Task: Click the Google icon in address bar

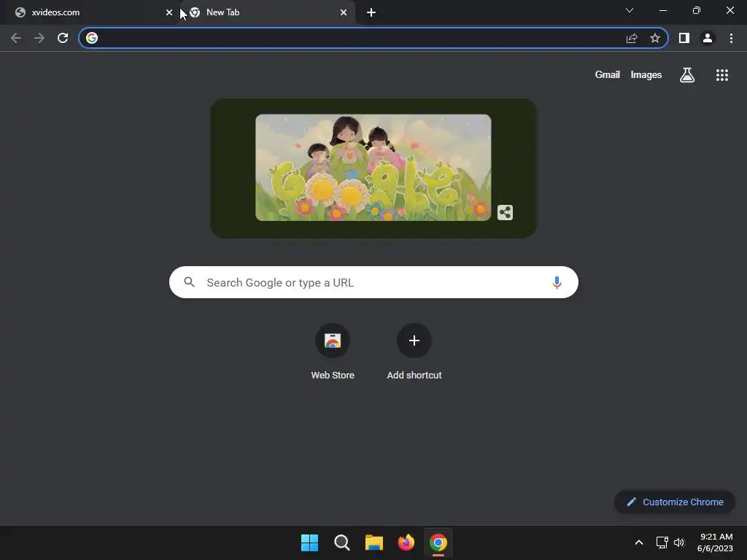Action: pyautogui.click(x=92, y=38)
